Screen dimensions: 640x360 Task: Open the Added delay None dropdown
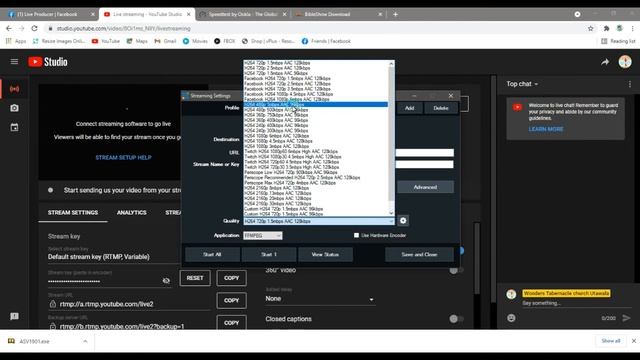[x=320, y=299]
